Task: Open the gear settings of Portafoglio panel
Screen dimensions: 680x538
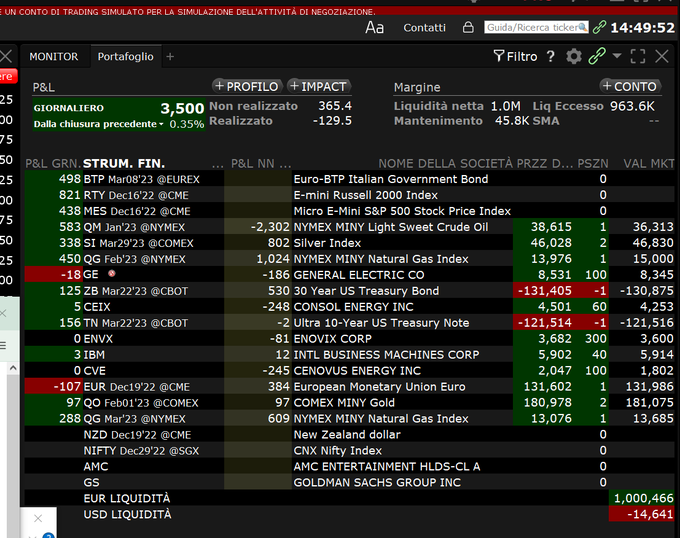Action: (574, 56)
